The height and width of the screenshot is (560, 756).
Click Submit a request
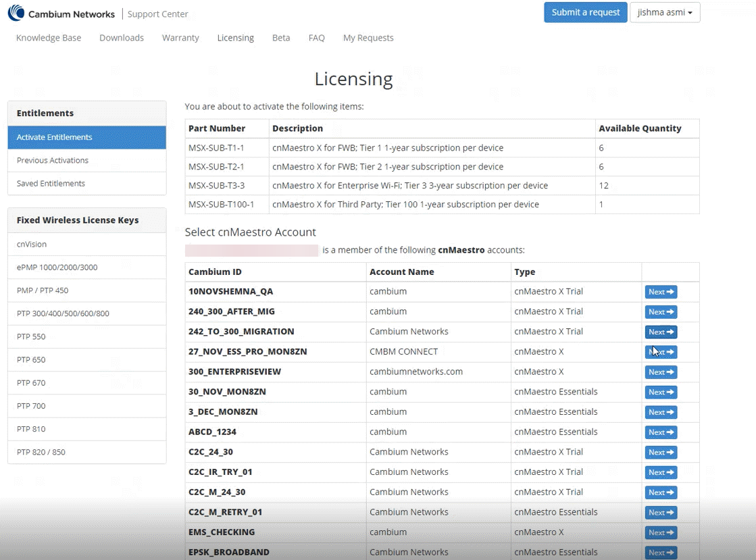point(585,12)
